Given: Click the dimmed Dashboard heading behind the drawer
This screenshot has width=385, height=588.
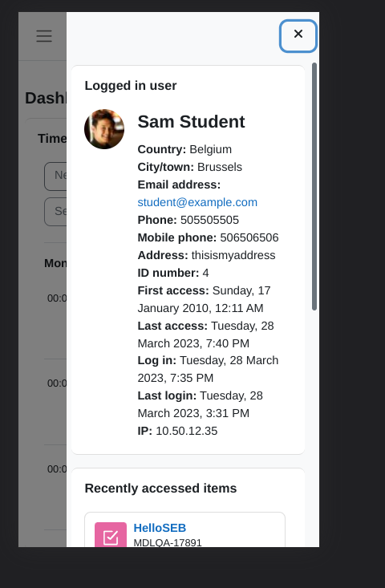Looking at the screenshot, I should pos(46,98).
